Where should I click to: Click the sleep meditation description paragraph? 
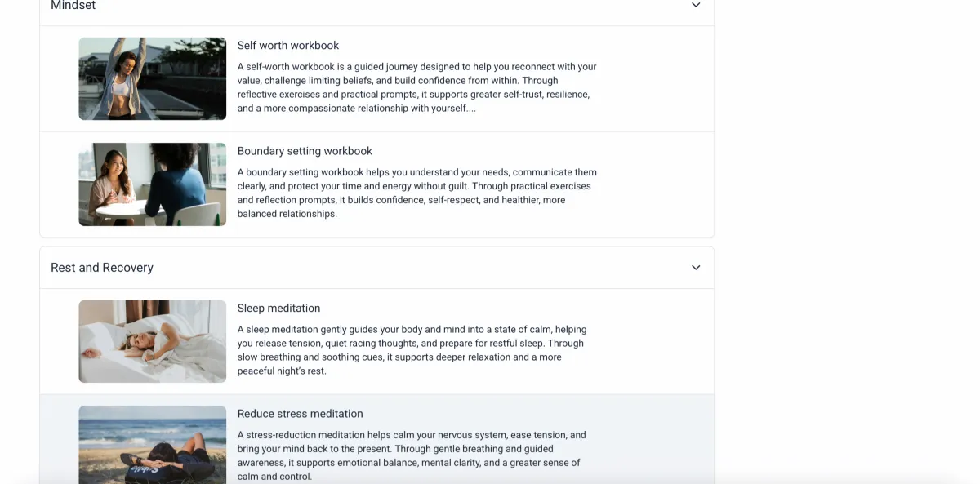[x=412, y=350]
